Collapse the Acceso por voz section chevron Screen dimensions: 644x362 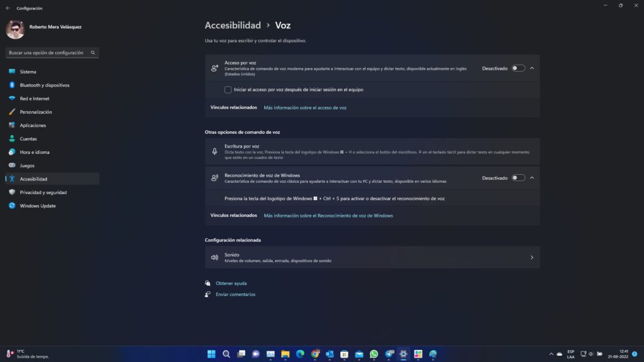(x=532, y=68)
